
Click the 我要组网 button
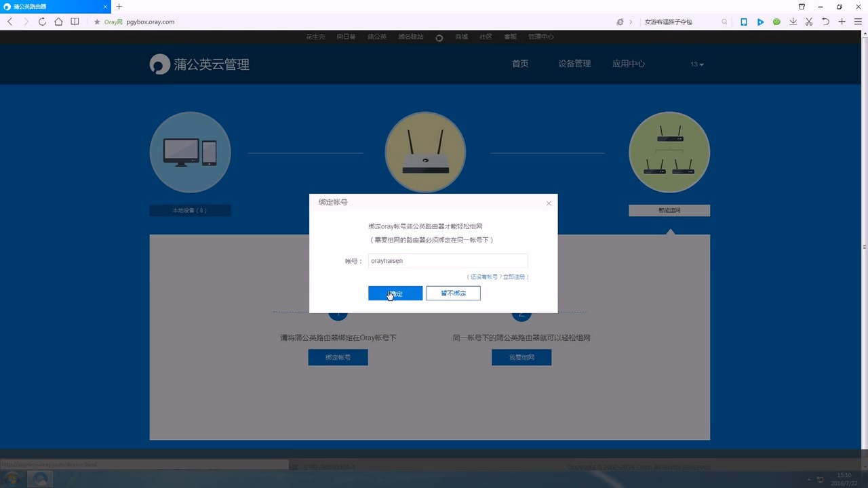click(521, 357)
